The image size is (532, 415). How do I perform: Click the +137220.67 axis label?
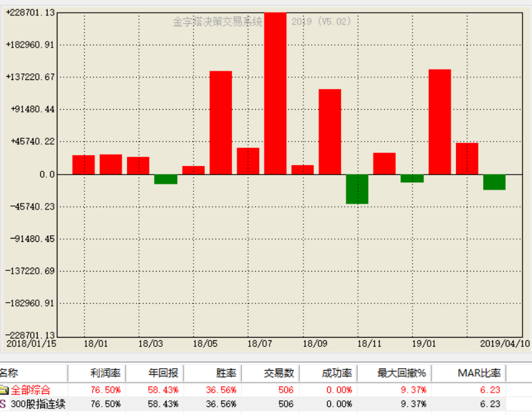click(x=30, y=77)
